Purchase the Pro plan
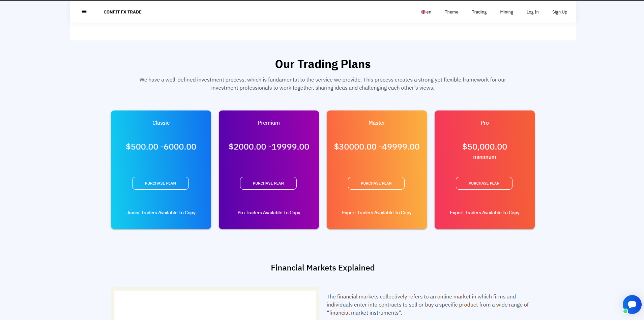The image size is (644, 320). [484, 183]
